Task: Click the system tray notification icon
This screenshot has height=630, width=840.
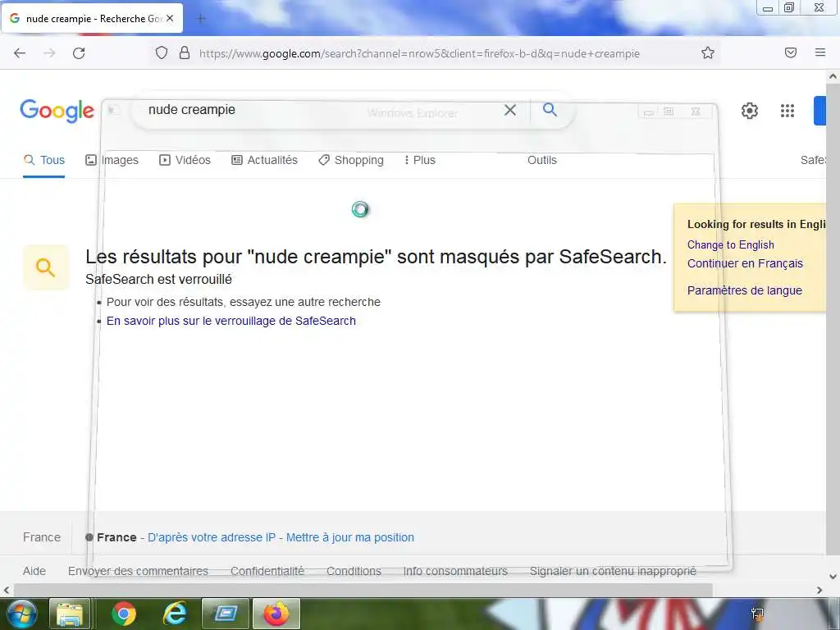Action: 757,614
